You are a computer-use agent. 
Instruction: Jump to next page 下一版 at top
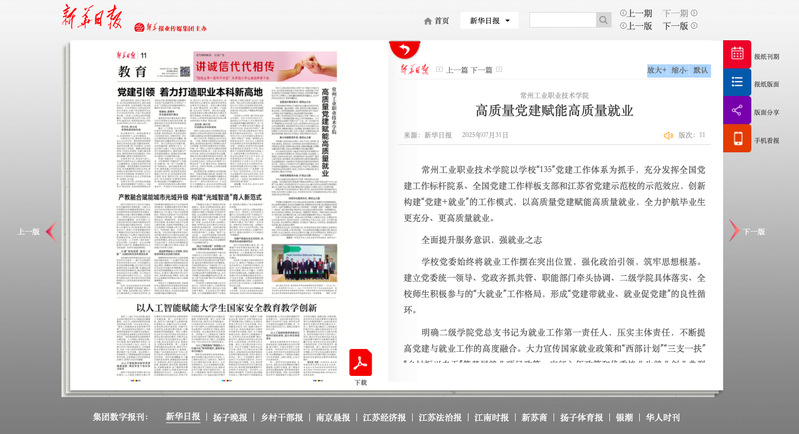[x=675, y=27]
